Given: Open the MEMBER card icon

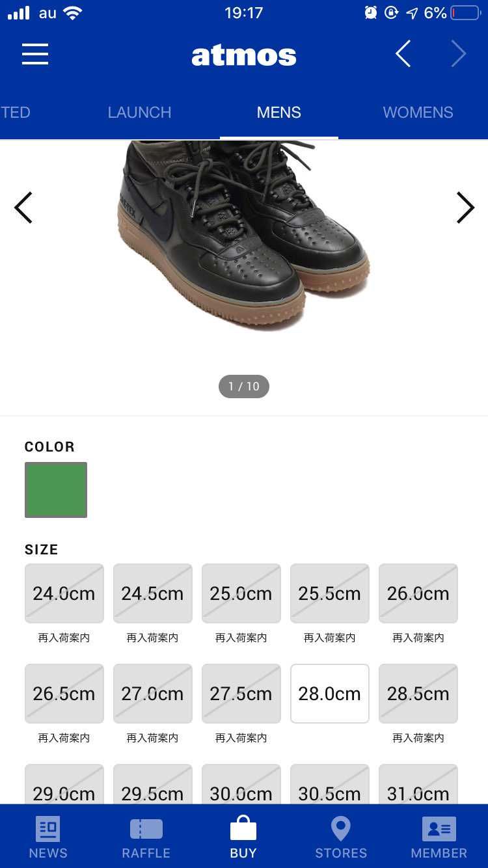Looking at the screenshot, I should pos(439,829).
